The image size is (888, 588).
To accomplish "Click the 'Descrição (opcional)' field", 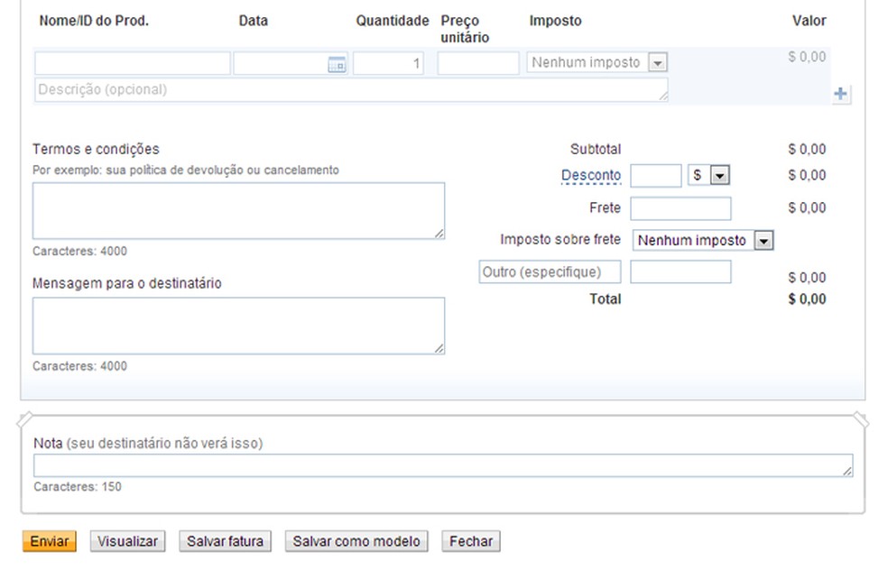I will tap(350, 89).
